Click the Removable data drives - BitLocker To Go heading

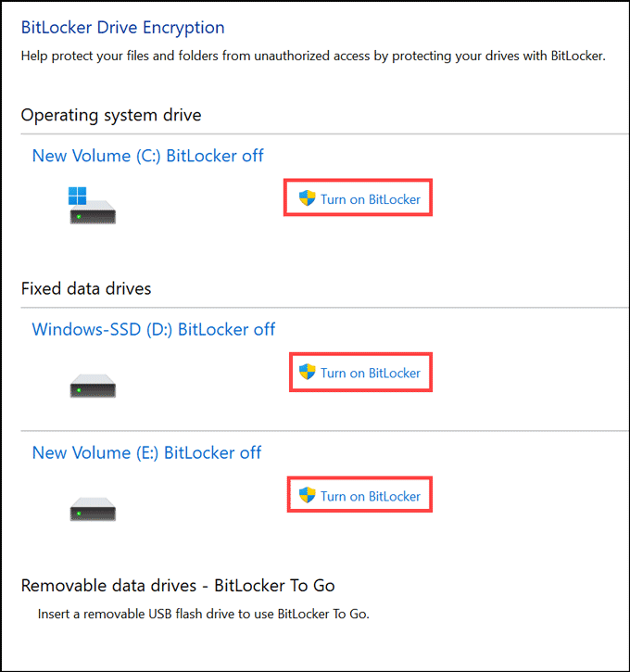pyautogui.click(x=178, y=585)
